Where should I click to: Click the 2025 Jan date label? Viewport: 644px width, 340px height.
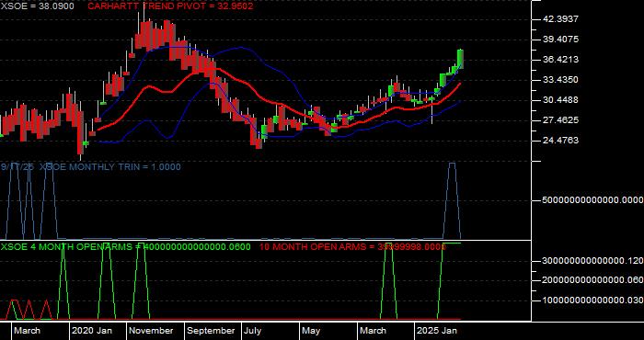[x=437, y=331]
